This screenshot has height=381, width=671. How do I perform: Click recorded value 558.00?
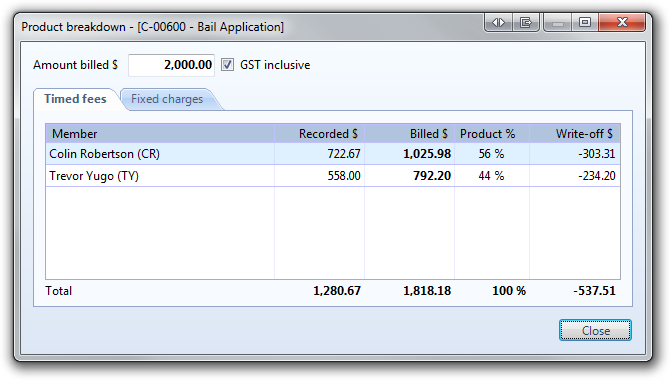pos(344,176)
